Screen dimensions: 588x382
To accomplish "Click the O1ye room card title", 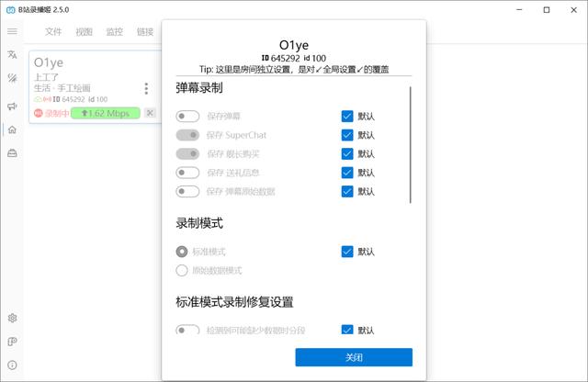I will (49, 62).
